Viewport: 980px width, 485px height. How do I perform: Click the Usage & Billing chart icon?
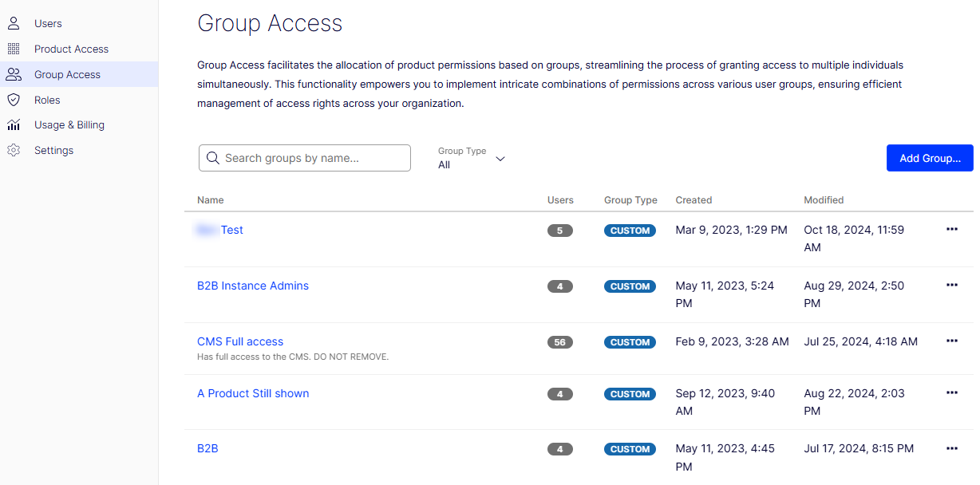(x=14, y=125)
